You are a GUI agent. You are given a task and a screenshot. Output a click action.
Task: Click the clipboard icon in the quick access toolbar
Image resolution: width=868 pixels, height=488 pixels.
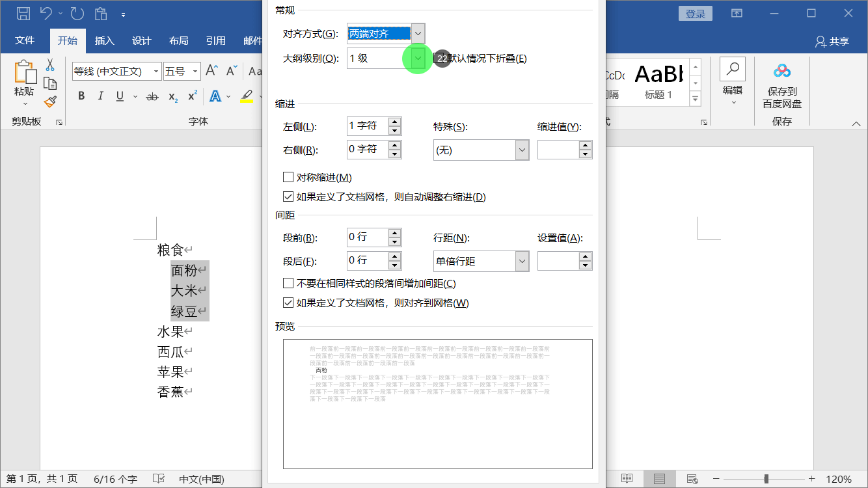point(101,13)
